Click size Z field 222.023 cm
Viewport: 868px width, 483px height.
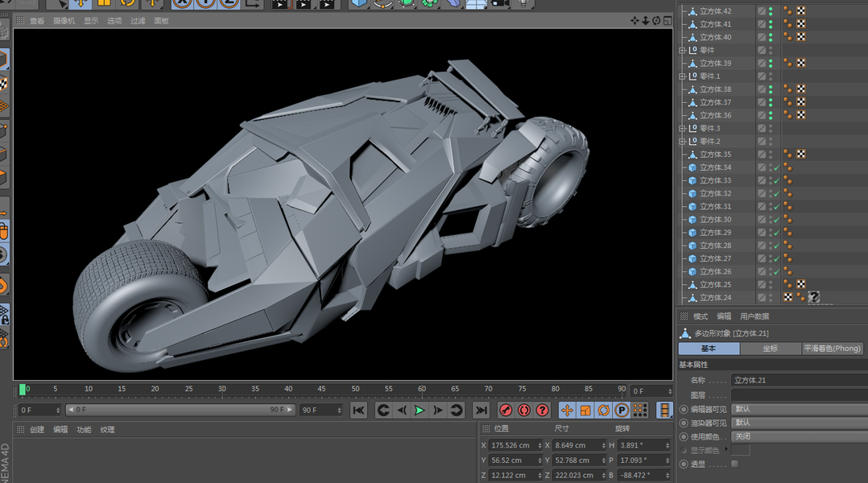pyautogui.click(x=576, y=475)
